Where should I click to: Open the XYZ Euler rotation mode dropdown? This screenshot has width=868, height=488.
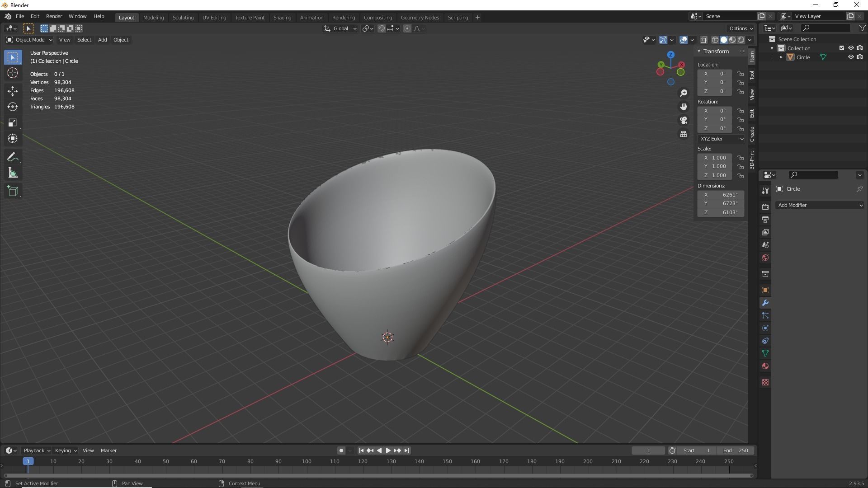721,139
